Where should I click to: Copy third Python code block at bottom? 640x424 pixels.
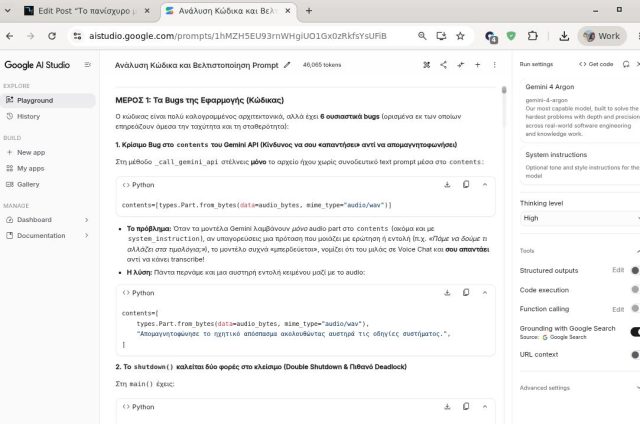[x=466, y=406]
